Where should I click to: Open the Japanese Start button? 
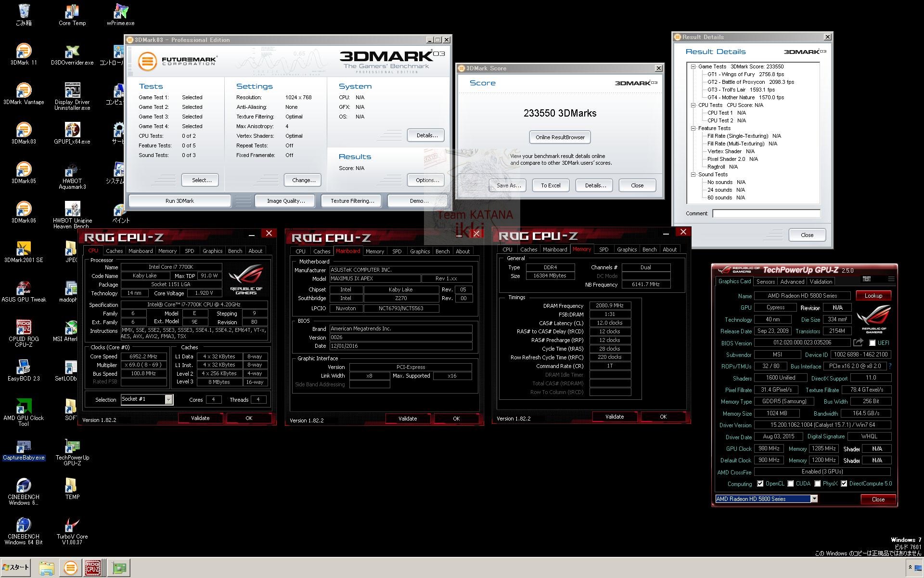pos(16,567)
